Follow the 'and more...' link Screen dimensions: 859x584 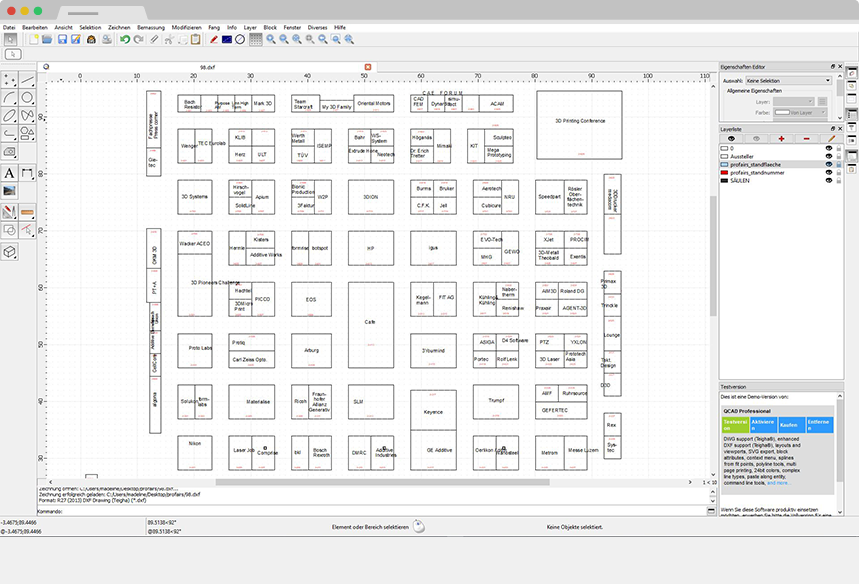(778, 483)
